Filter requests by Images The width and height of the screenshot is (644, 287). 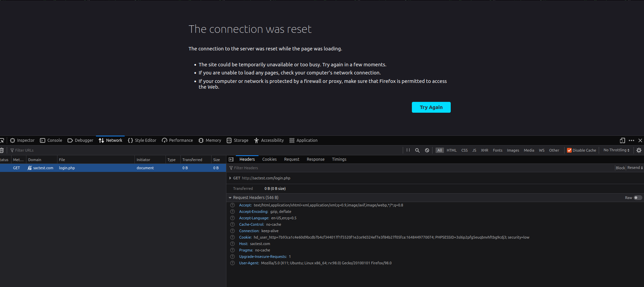(x=513, y=150)
